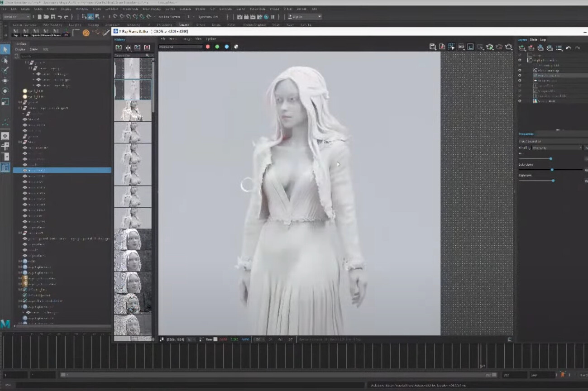Open the VFB Options menu

coord(211,39)
